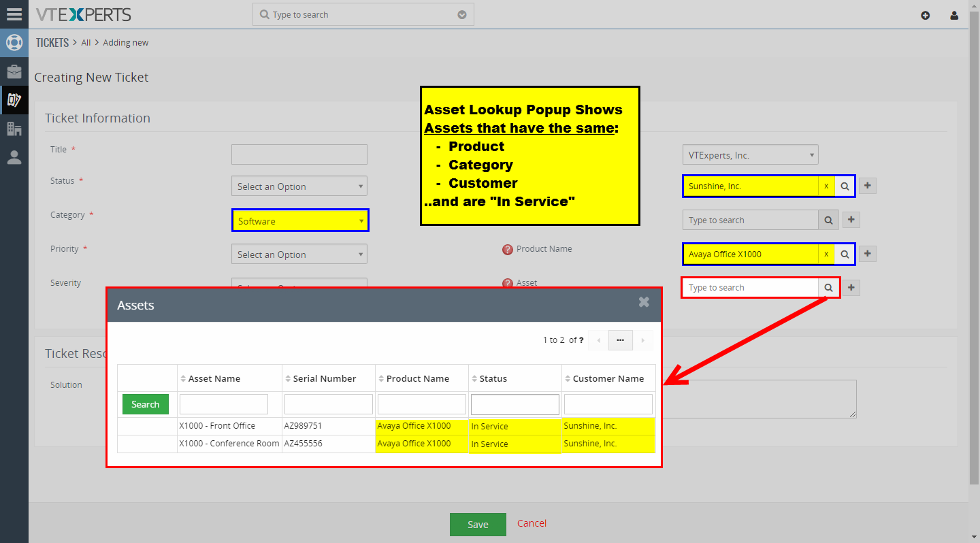Click the Asset Type to search field
The width and height of the screenshot is (980, 543).
click(x=751, y=288)
